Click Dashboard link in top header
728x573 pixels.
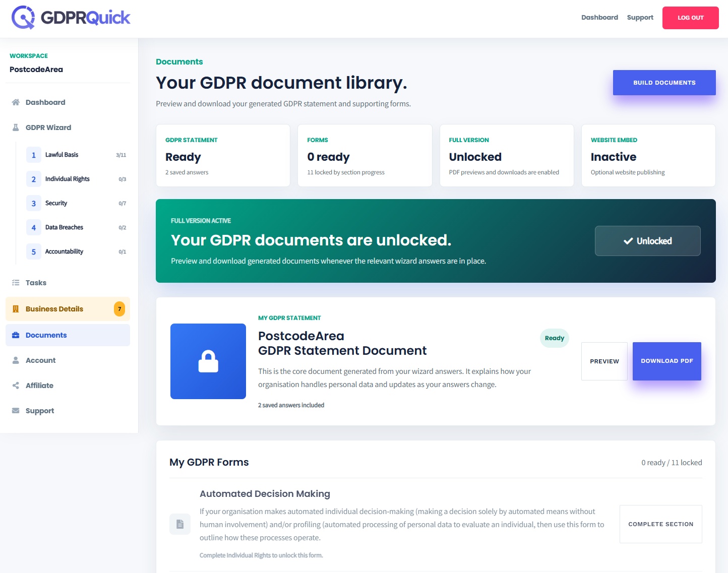599,18
